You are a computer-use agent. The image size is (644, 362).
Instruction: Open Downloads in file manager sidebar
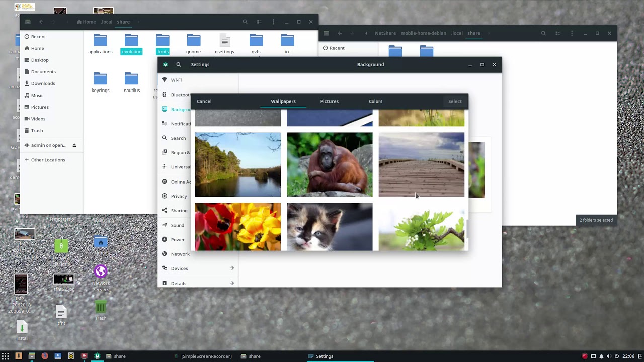(52, 83)
